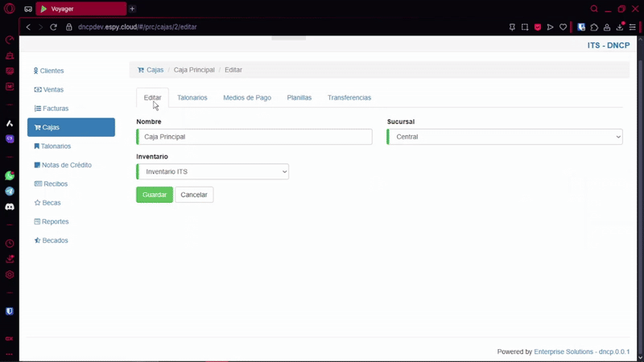Image resolution: width=644 pixels, height=362 pixels.
Task: Reload the page with the refresh icon
Action: (54, 27)
